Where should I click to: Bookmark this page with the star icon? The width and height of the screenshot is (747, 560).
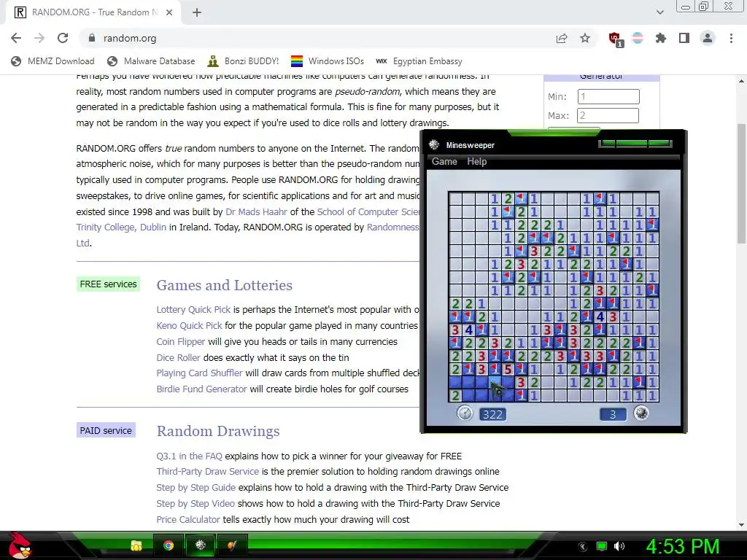tap(585, 38)
